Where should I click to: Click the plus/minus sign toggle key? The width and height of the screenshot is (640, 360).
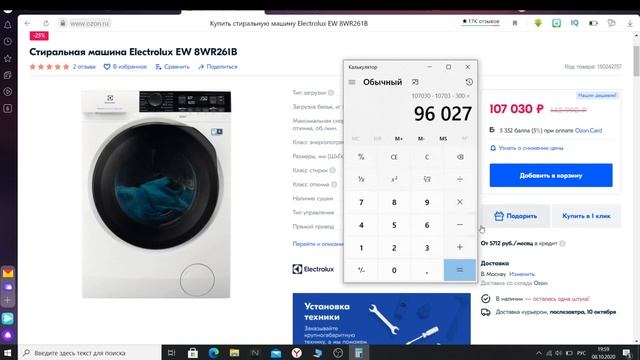(x=361, y=270)
